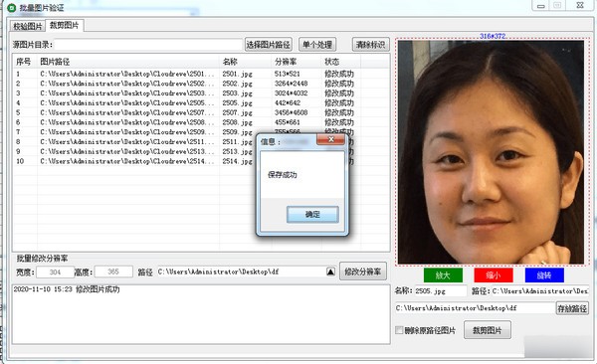Click the 清除标识 button

(370, 45)
